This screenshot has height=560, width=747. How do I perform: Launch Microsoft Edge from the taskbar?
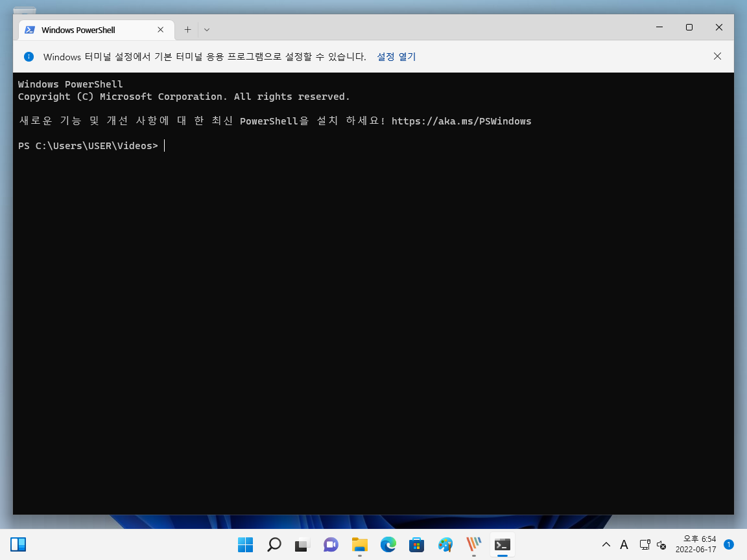pyautogui.click(x=388, y=544)
